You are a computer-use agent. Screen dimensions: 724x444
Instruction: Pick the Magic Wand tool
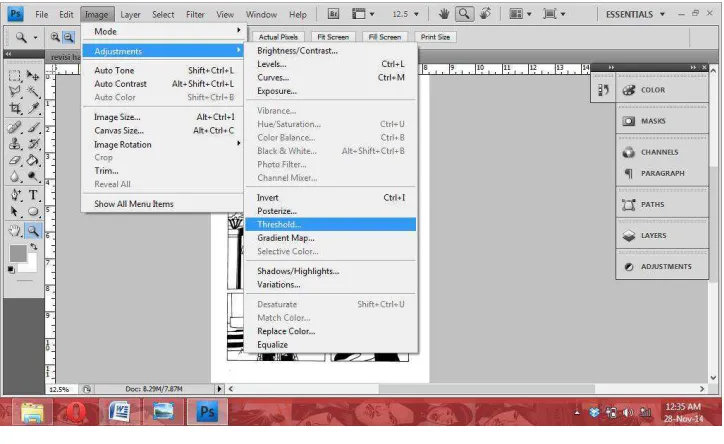[x=33, y=91]
